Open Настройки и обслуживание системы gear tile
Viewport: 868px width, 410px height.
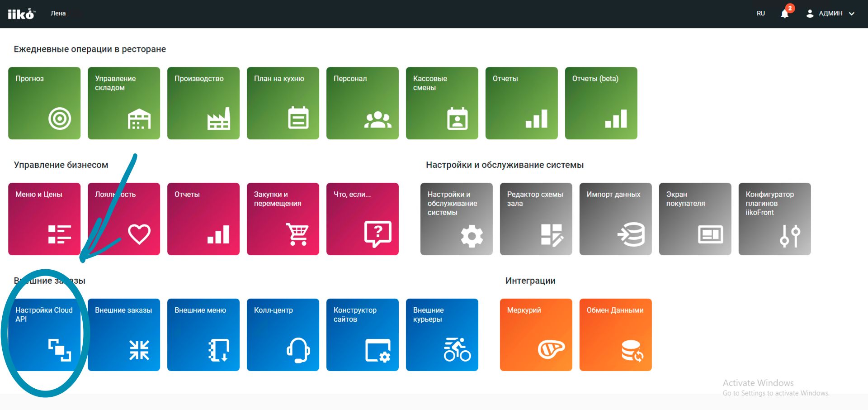[457, 219]
